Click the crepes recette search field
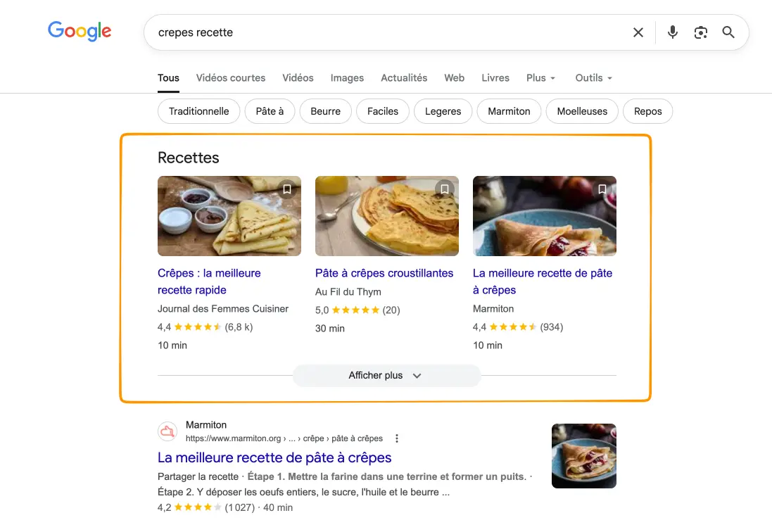772x532 pixels. [x=389, y=32]
